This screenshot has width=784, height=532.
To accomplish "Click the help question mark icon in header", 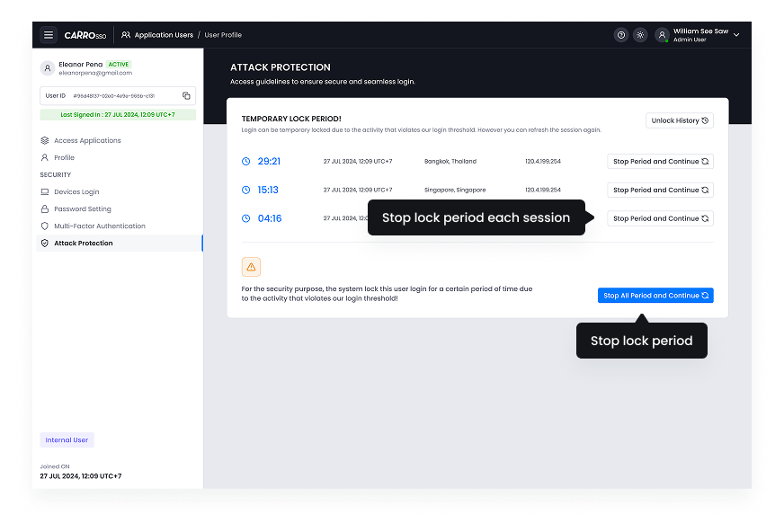I will click(x=621, y=34).
